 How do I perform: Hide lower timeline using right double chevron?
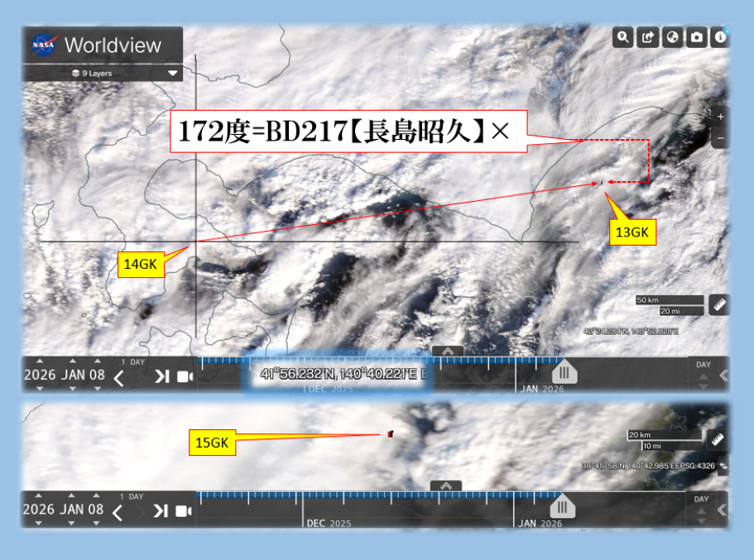tap(722, 510)
